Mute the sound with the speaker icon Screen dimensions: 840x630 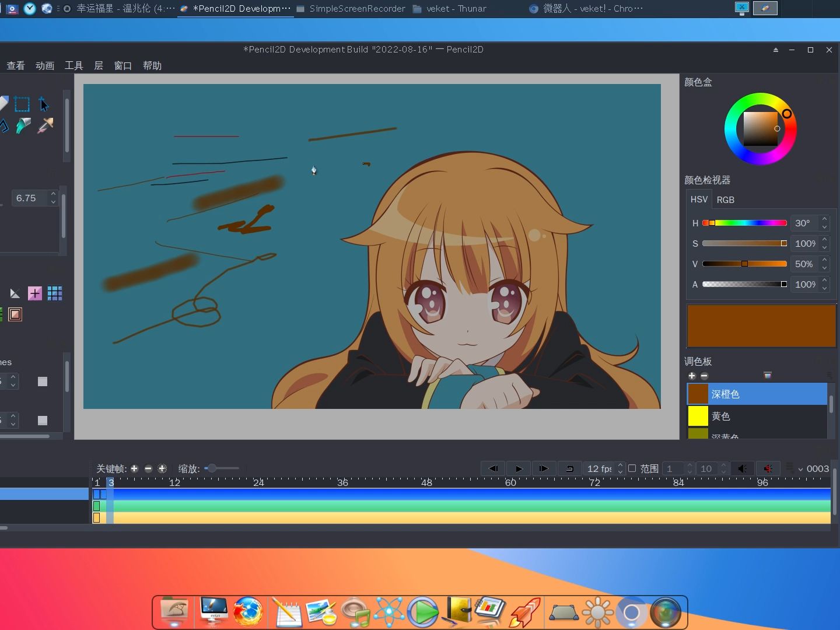tap(768, 468)
